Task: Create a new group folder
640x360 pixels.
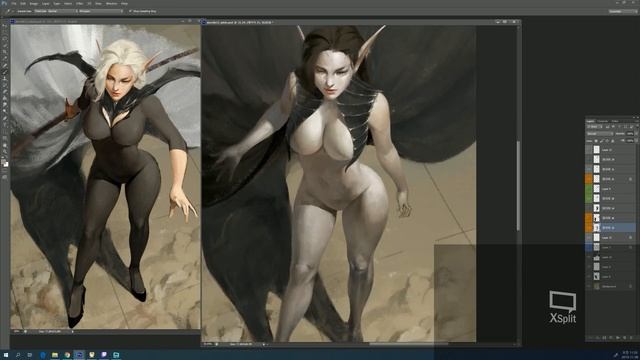Action: tap(618, 338)
